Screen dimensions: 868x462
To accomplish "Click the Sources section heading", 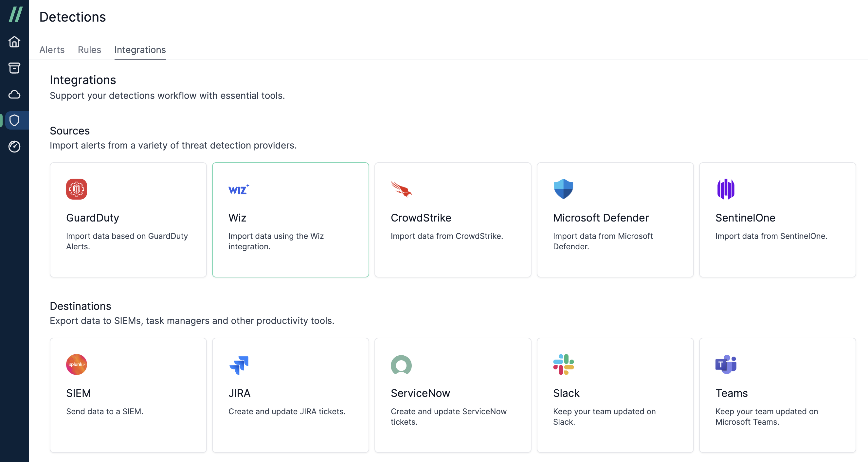I will 70,131.
